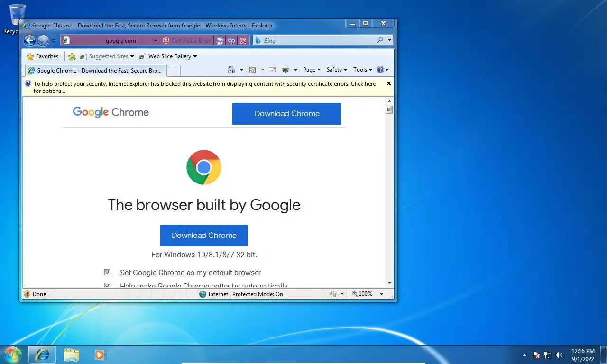Refresh the page with the Refresh icon
This screenshot has height=364, width=607.
[231, 41]
